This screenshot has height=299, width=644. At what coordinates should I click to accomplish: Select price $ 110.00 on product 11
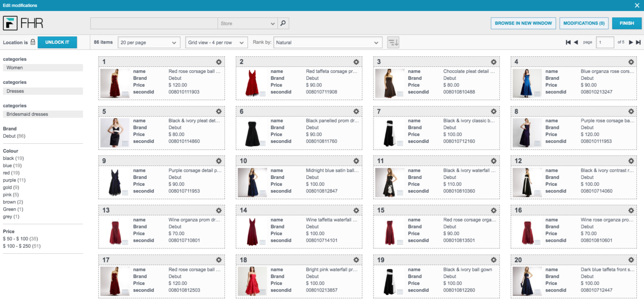click(x=452, y=184)
